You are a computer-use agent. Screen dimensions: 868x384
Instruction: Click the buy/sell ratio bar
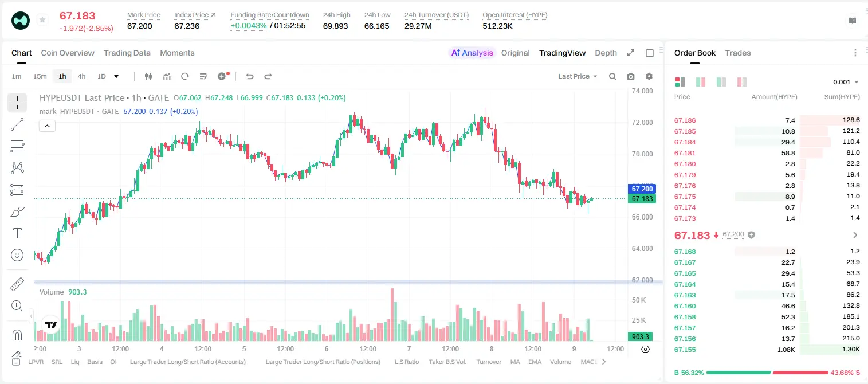click(767, 373)
